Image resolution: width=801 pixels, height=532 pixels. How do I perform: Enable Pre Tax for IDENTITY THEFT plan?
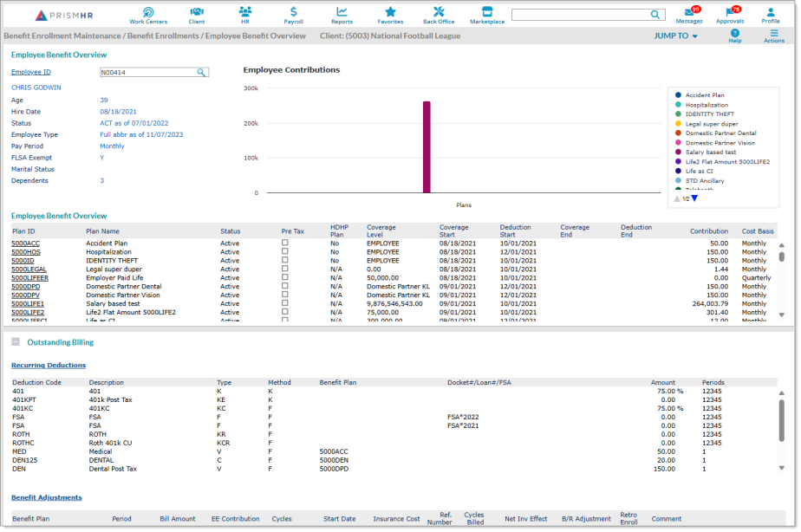[x=284, y=261]
